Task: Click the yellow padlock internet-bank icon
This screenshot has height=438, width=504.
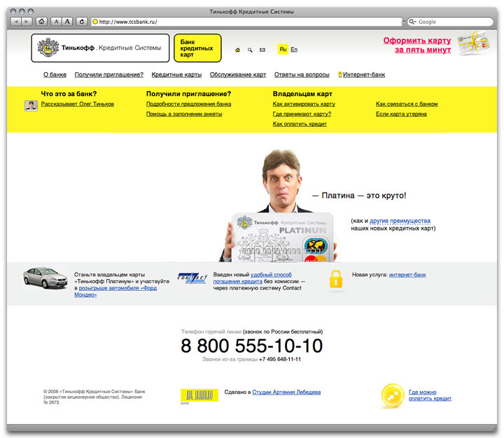Action: point(336,280)
